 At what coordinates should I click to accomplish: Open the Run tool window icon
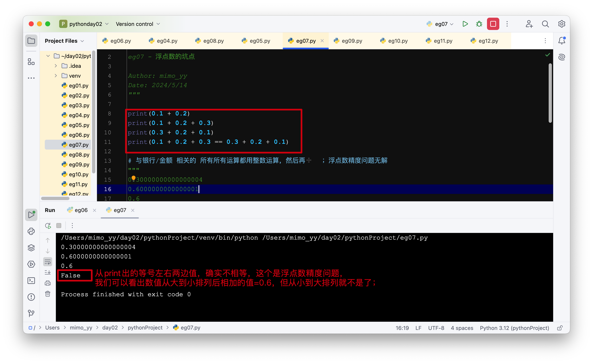pos(31,215)
